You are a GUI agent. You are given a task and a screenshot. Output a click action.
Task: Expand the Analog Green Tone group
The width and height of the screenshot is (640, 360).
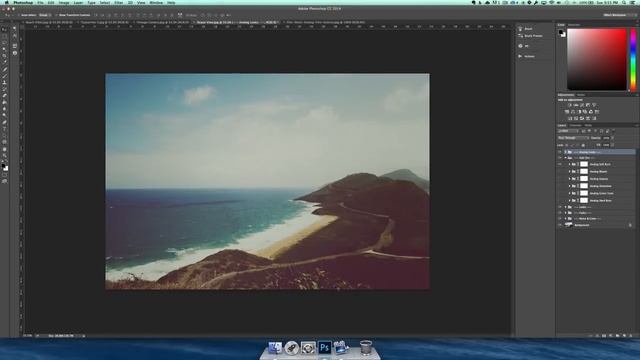coord(569,193)
